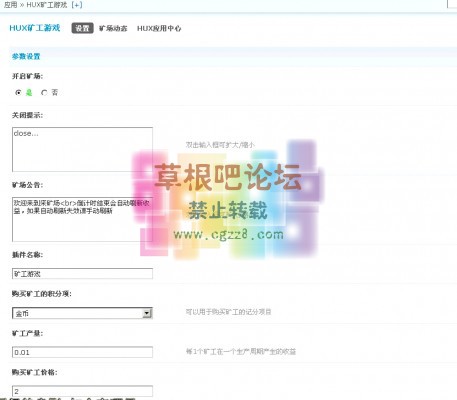
Task: Open the HUX应用中心 tab
Action: pos(159,28)
